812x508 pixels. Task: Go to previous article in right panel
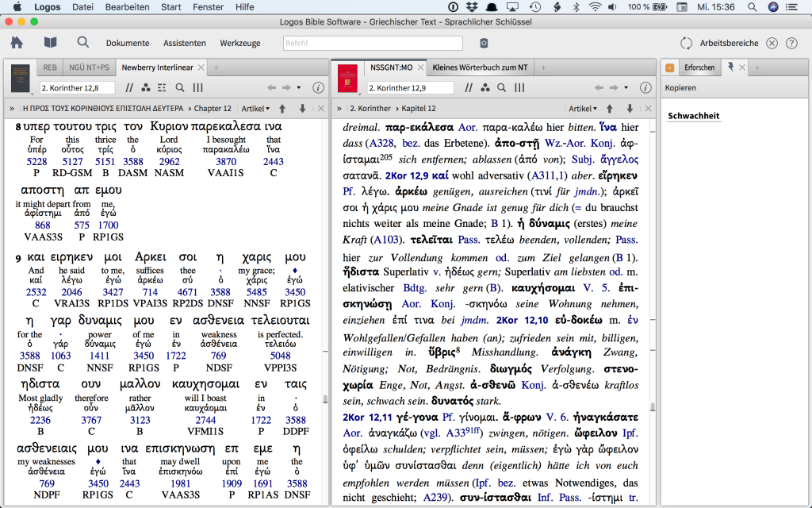pos(610,108)
